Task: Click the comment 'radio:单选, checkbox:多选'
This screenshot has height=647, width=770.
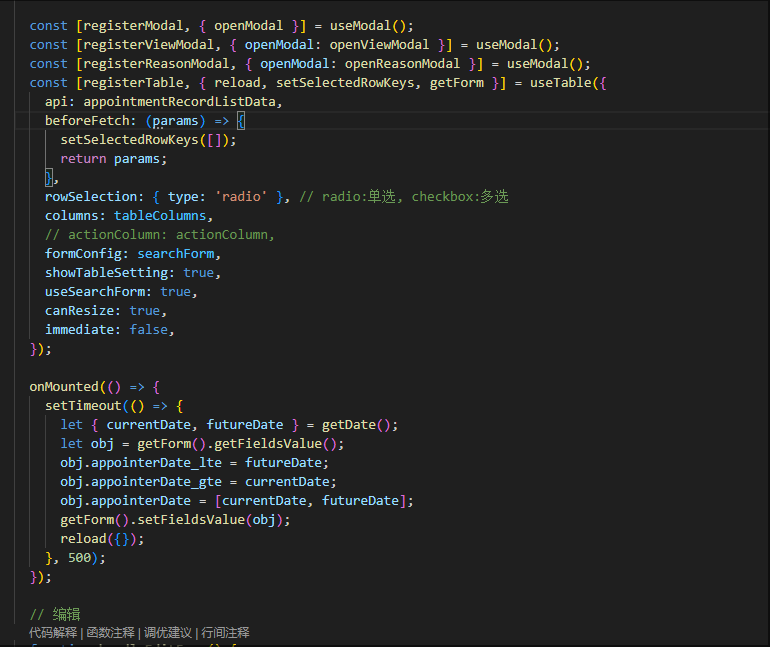Action: [415, 197]
